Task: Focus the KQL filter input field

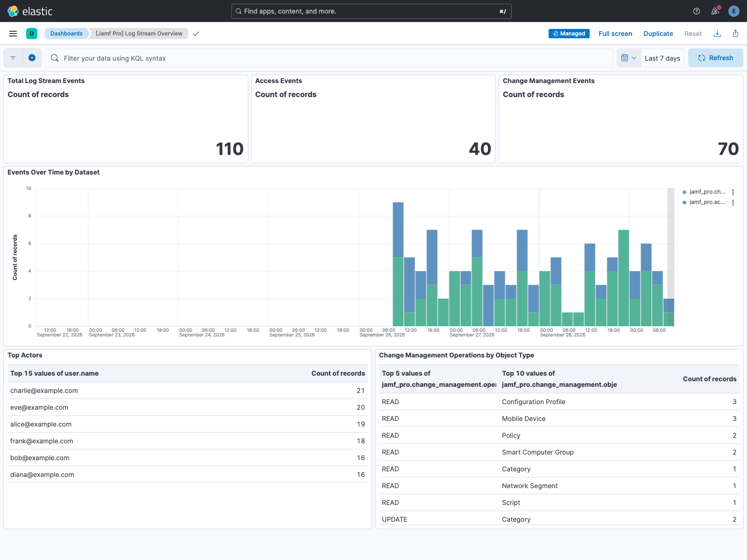Action: (329, 58)
